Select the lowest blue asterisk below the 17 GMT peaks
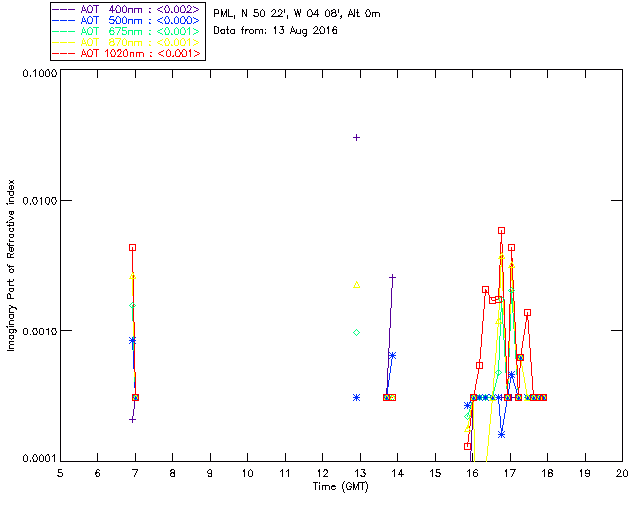640x512 pixels. (x=501, y=434)
